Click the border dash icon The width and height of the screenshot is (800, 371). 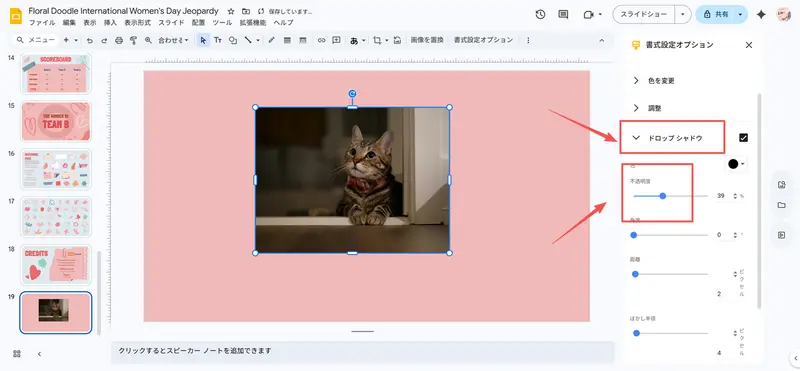click(x=302, y=40)
